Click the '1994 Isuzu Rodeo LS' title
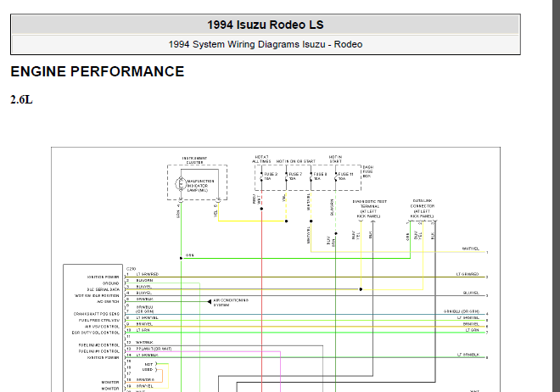Screen dimensions: 560x392 pos(266,25)
